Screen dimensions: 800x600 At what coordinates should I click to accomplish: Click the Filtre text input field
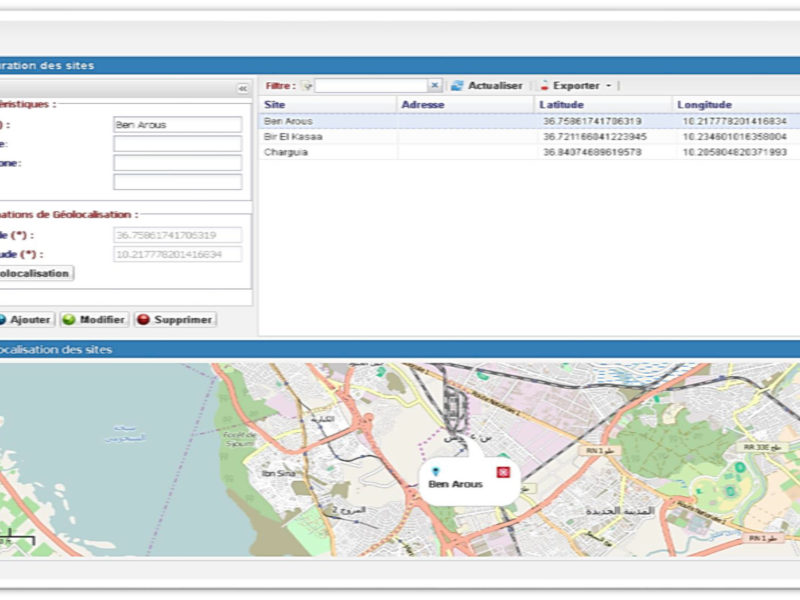click(x=371, y=86)
